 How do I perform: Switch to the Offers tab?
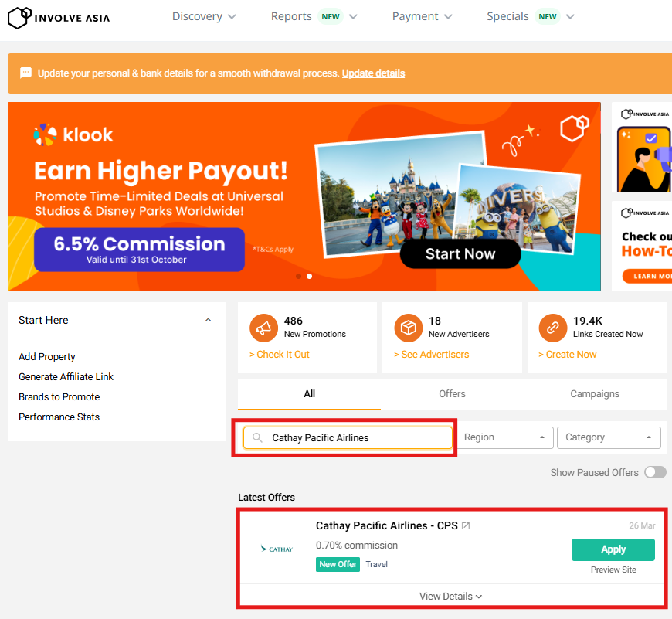tap(452, 393)
